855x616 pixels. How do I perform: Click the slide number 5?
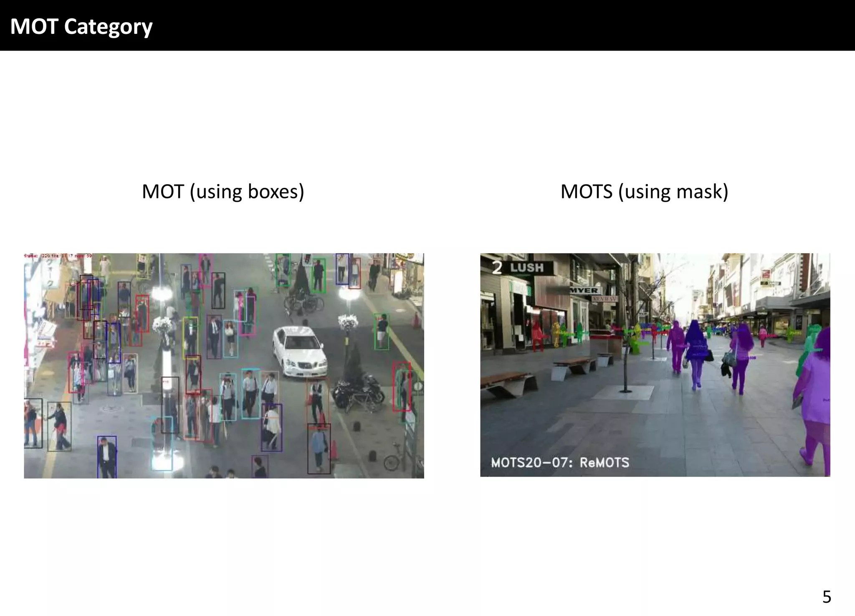827,597
